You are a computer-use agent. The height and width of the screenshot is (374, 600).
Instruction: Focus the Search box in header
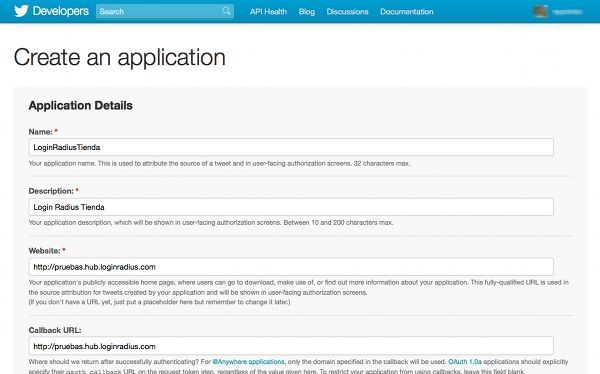coord(165,11)
